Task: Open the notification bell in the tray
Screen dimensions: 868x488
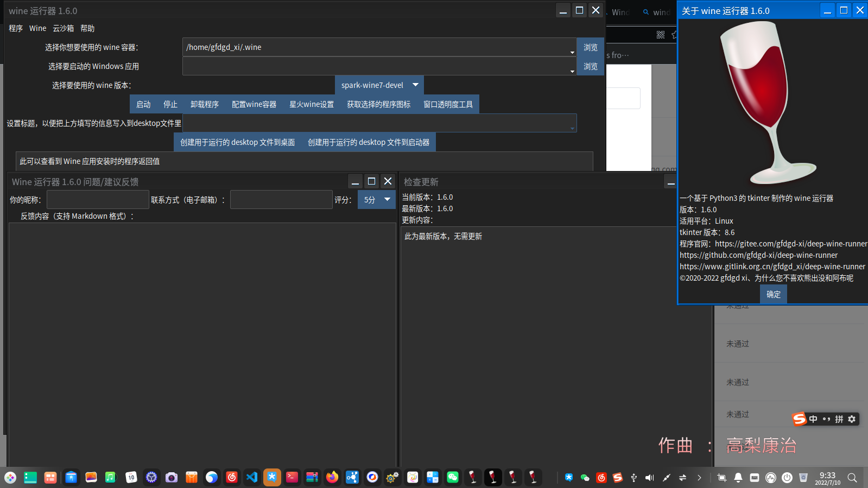Action: coord(738,478)
